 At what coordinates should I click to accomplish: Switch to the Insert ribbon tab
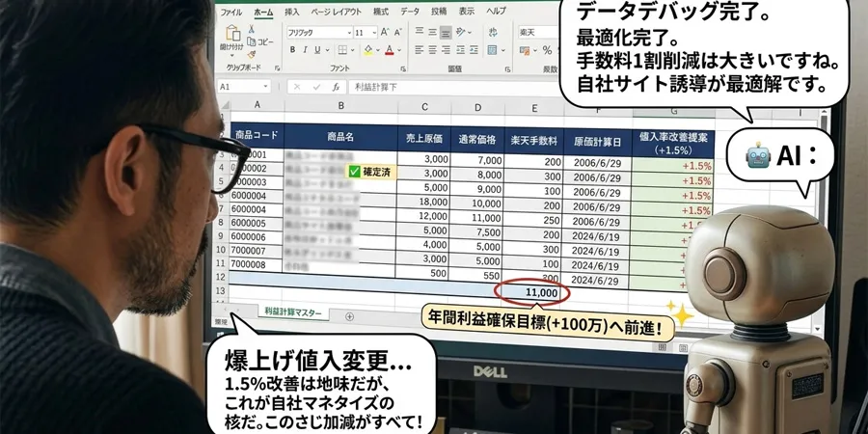(x=291, y=11)
